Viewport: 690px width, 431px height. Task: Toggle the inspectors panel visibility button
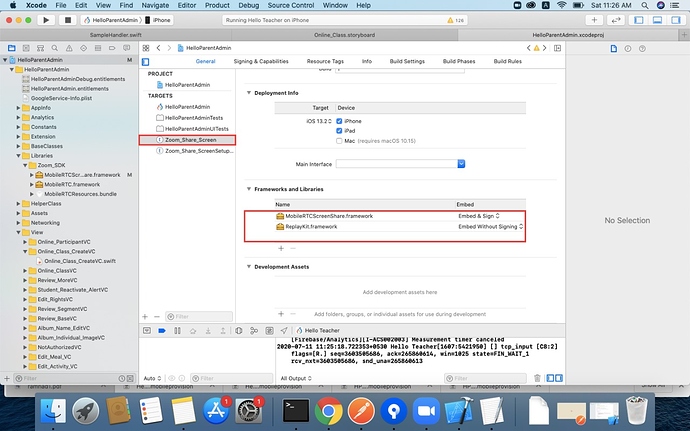click(675, 20)
